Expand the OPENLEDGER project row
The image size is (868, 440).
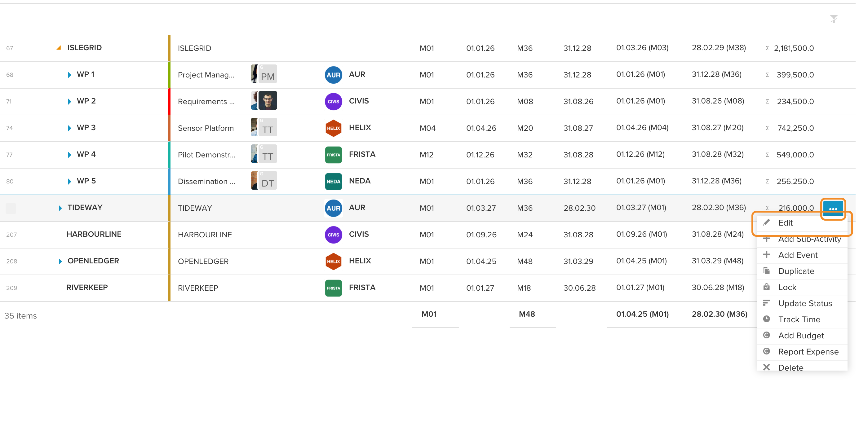60,261
